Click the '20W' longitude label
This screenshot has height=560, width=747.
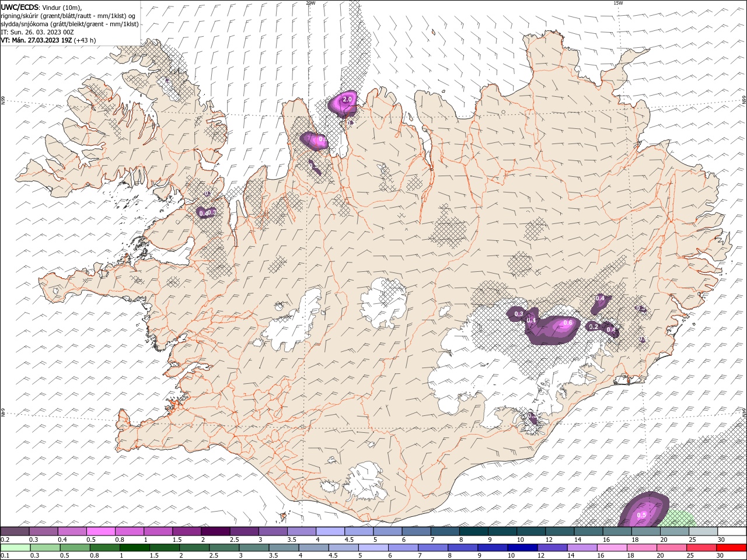[310, 3]
